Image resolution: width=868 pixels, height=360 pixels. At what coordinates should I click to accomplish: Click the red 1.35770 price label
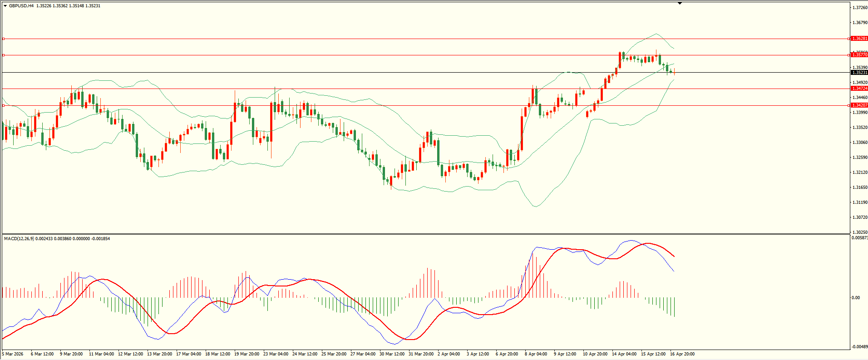tap(859, 55)
